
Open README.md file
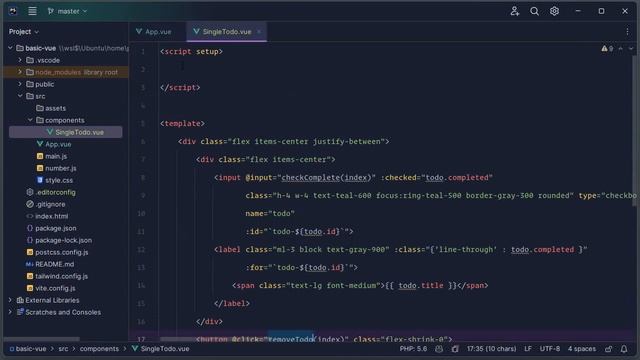[x=50, y=264]
